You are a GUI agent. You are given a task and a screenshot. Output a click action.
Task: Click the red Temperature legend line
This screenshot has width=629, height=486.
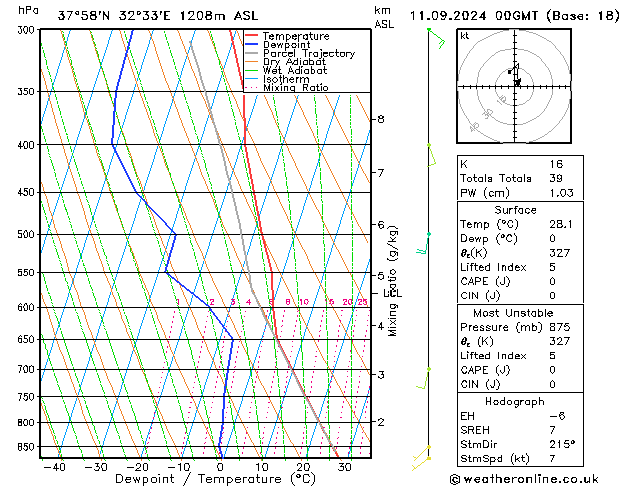(x=253, y=36)
